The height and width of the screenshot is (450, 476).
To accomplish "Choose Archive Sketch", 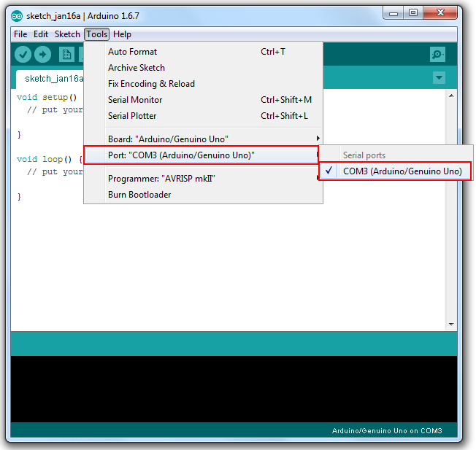I will 203,68.
